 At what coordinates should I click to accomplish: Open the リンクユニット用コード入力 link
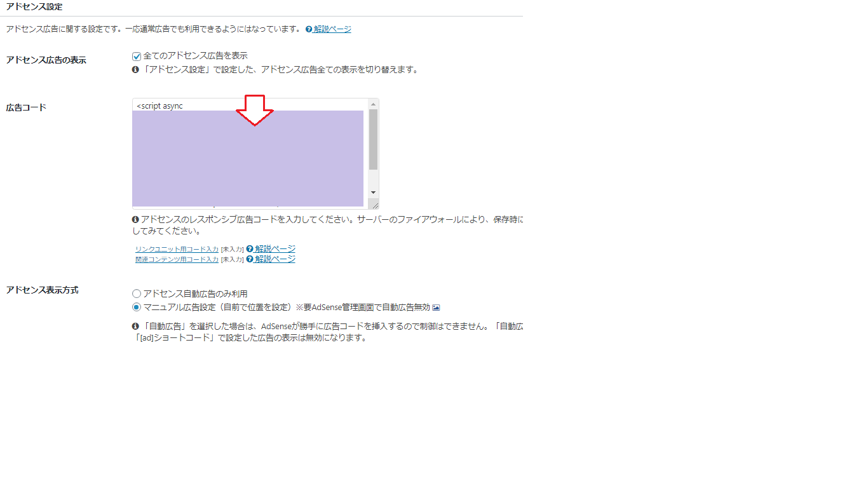click(177, 250)
